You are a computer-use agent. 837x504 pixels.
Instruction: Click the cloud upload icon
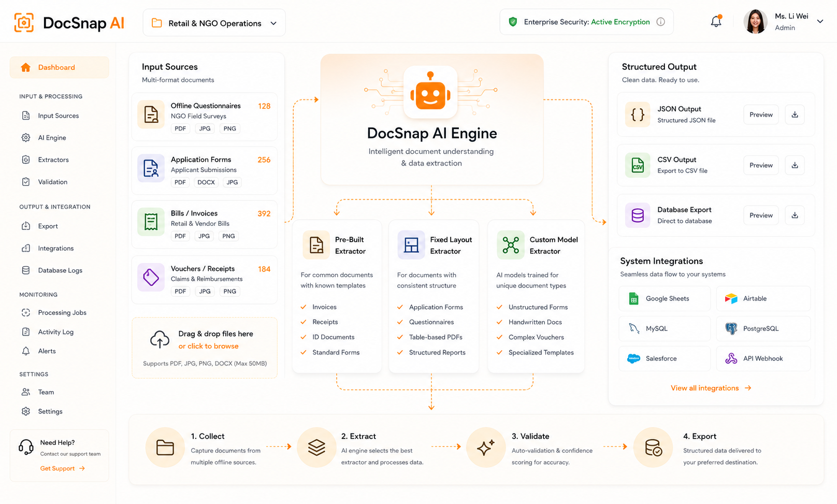coord(160,339)
